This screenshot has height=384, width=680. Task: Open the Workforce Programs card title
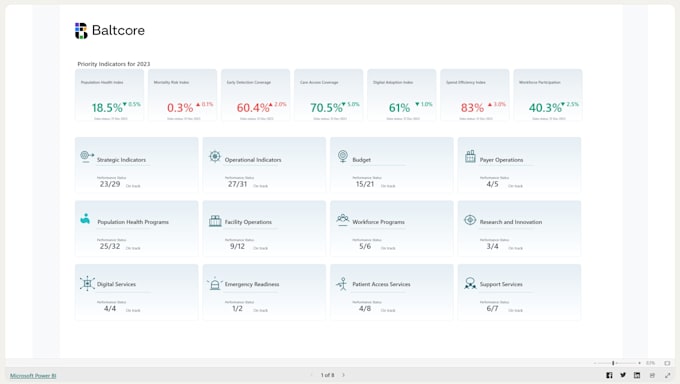[x=378, y=222]
